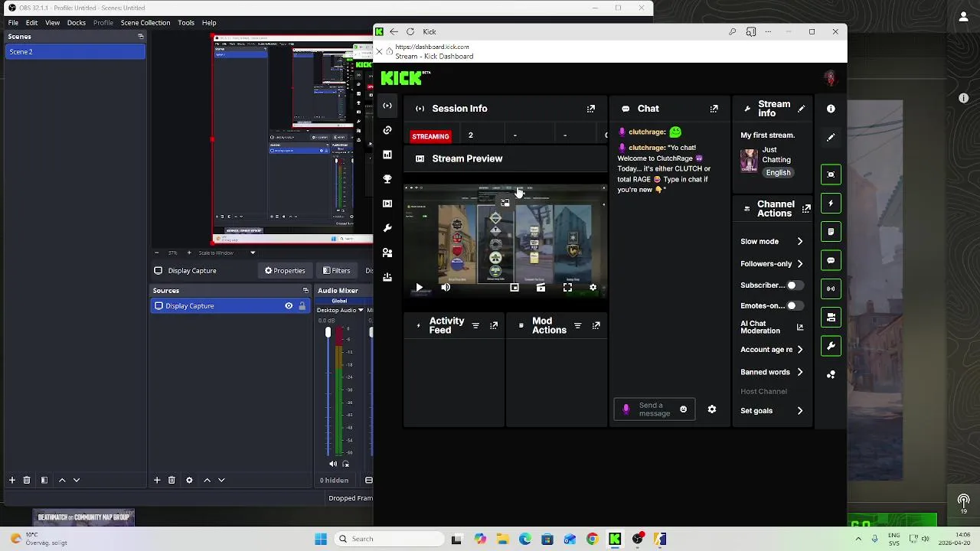Unlock the Display Capture source
Viewport: 980px width, 551px height.
pos(302,306)
